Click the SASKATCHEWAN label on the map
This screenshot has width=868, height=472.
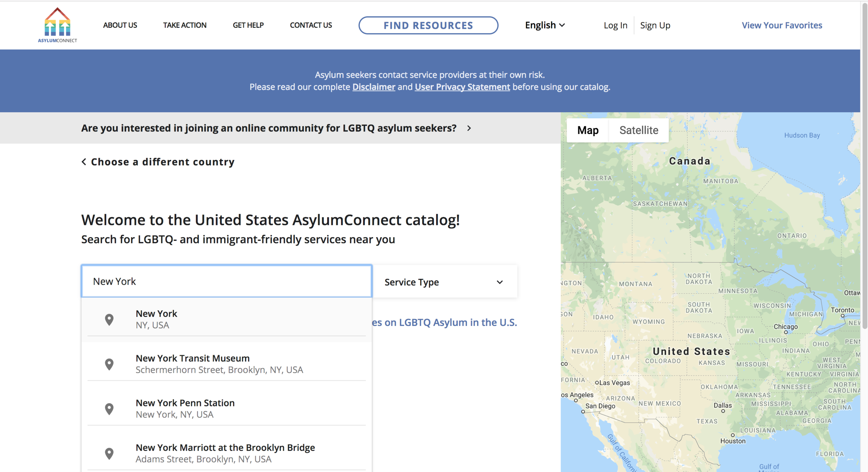tap(660, 204)
